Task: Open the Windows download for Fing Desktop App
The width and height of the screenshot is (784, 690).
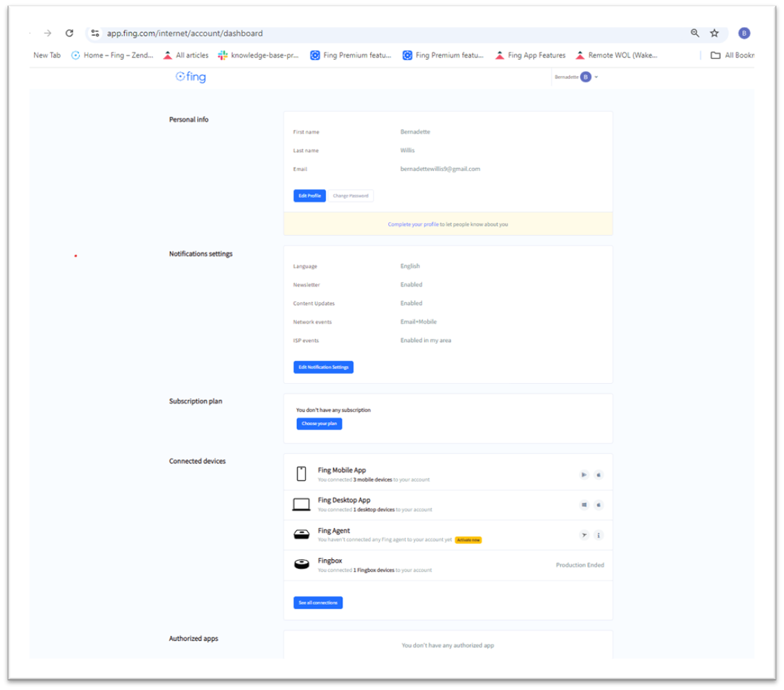Action: [584, 504]
